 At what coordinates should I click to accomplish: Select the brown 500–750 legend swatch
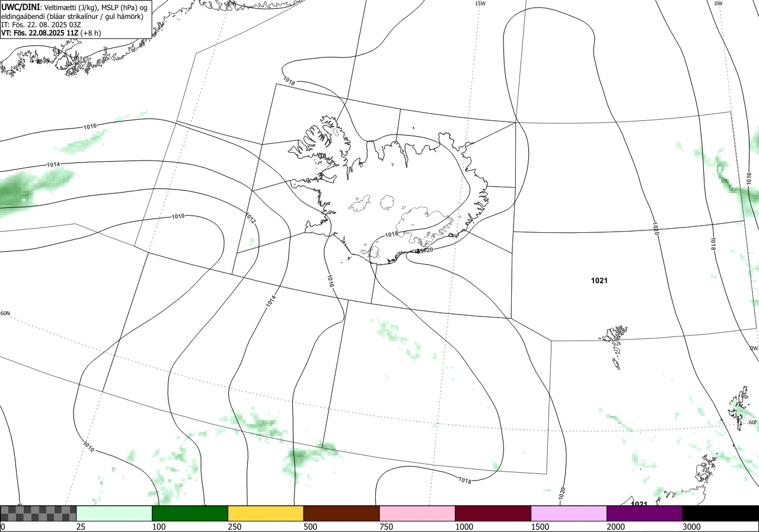(x=342, y=513)
